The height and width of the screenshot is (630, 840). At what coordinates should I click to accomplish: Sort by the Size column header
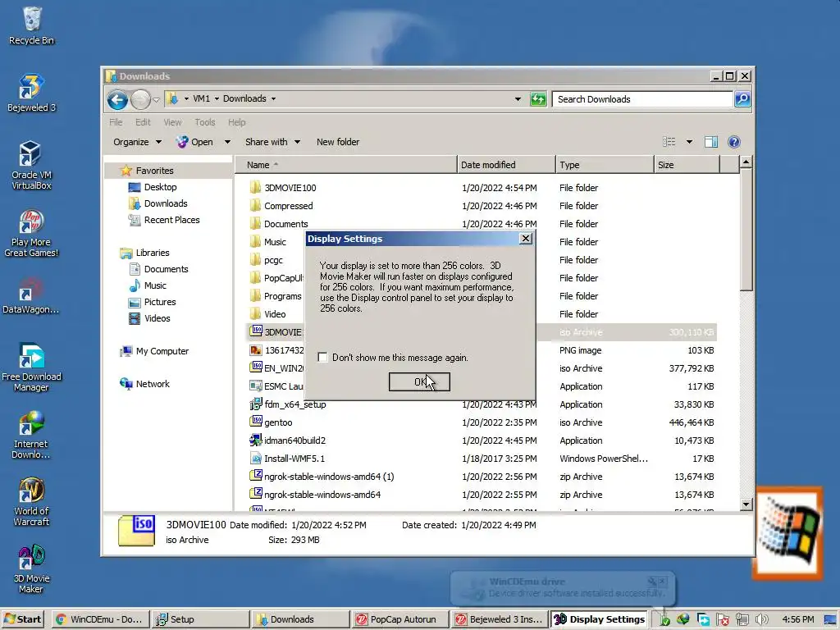(687, 165)
